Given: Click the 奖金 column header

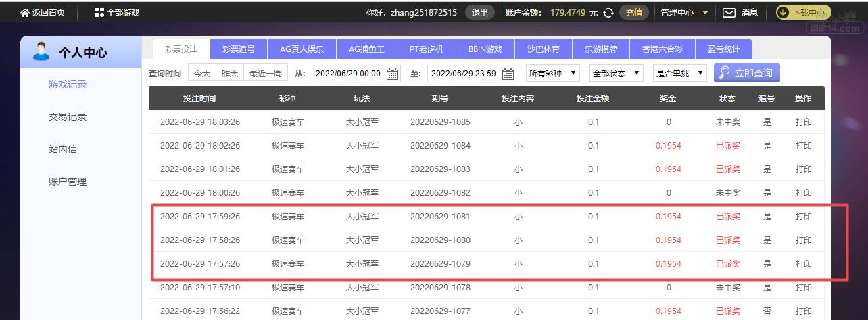Looking at the screenshot, I should [668, 99].
